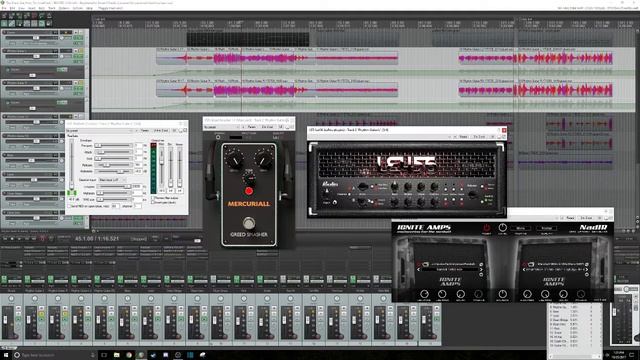Go to next IR in right NadIR slot
The width and height of the screenshot is (640, 360).
pyautogui.click(x=587, y=269)
